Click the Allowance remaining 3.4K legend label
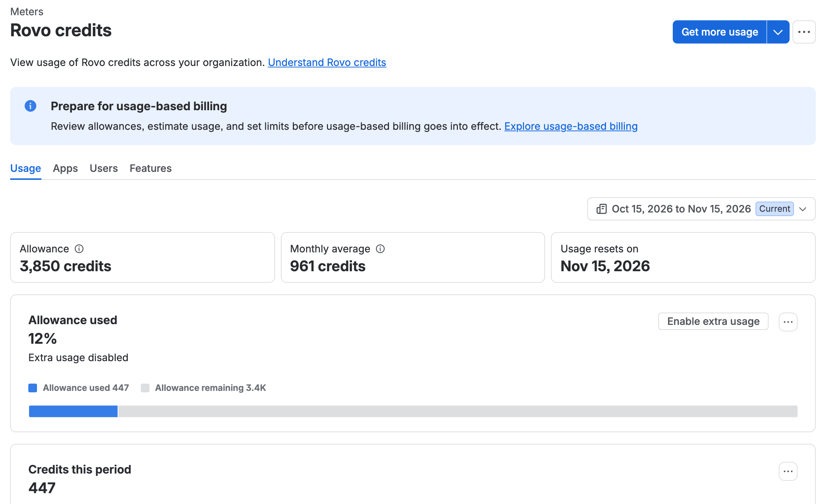 click(210, 388)
